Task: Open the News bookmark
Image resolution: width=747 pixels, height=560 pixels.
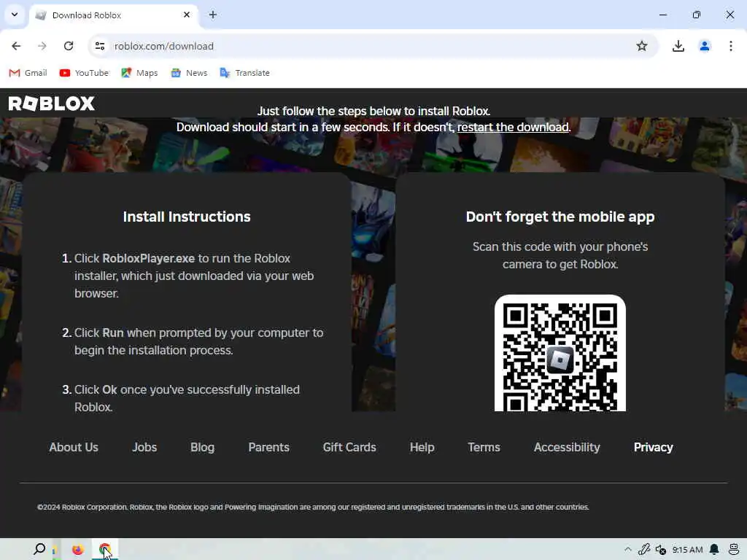Action: (189, 73)
